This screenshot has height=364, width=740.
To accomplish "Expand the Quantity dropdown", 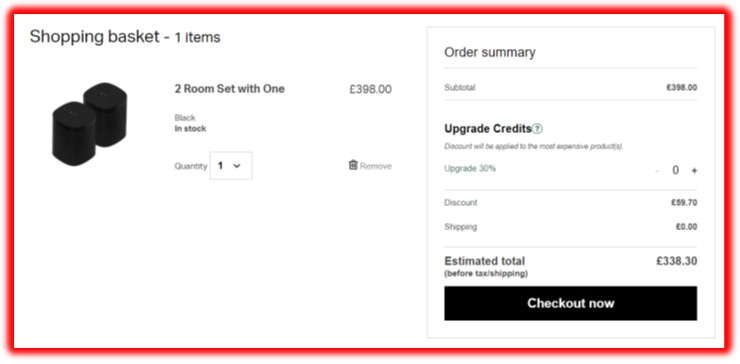I will [x=231, y=166].
